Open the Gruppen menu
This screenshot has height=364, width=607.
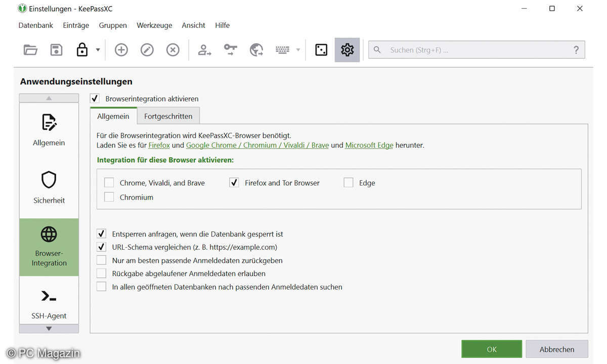point(113,25)
